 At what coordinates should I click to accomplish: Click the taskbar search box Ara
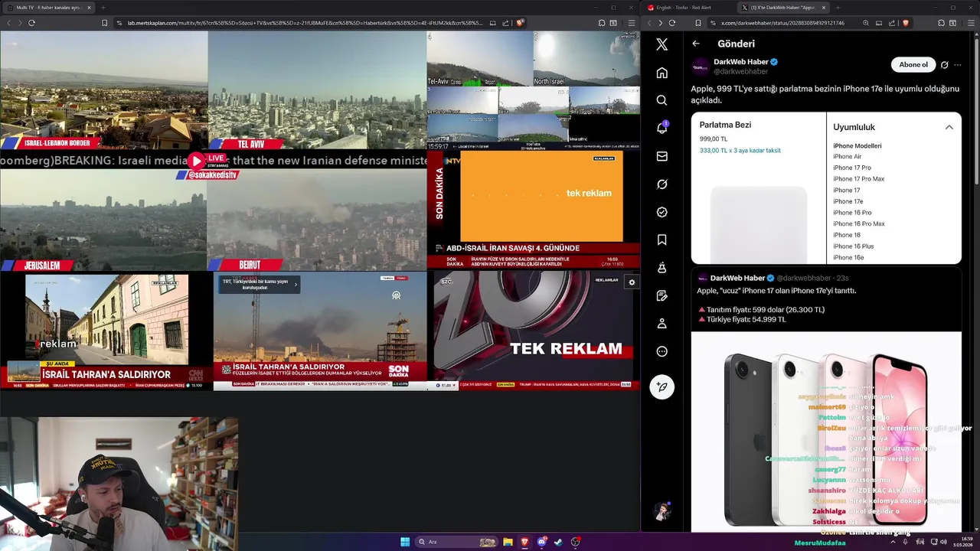[x=457, y=542]
